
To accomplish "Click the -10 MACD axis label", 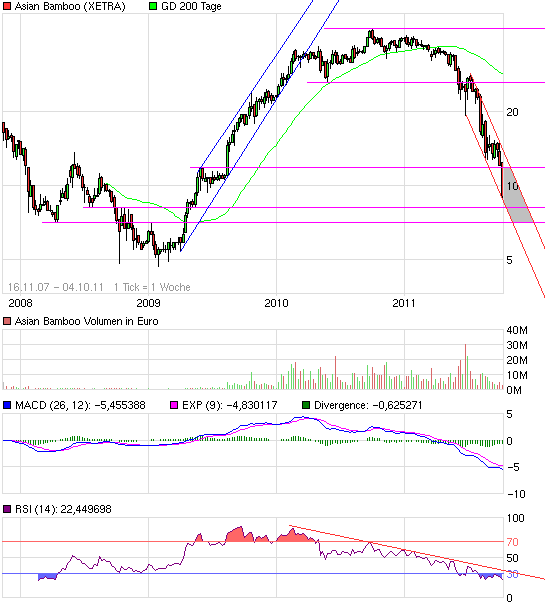I will tap(516, 494).
